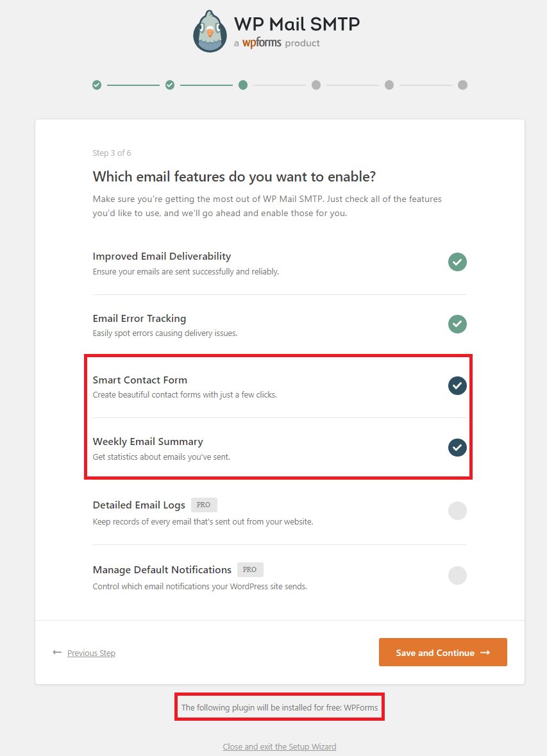Screen dimensions: 547x756
Task: Click the step four progress dot
Action: click(316, 85)
